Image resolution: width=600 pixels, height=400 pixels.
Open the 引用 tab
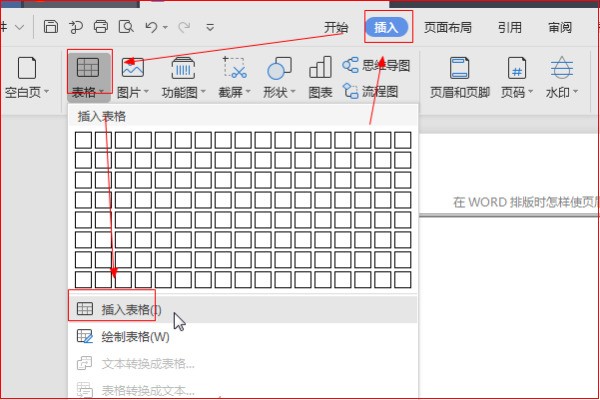tap(510, 28)
